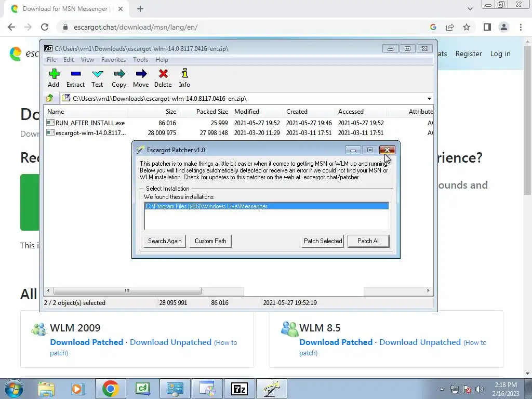
Task: Sort archive list by Created column
Action: pos(309,112)
